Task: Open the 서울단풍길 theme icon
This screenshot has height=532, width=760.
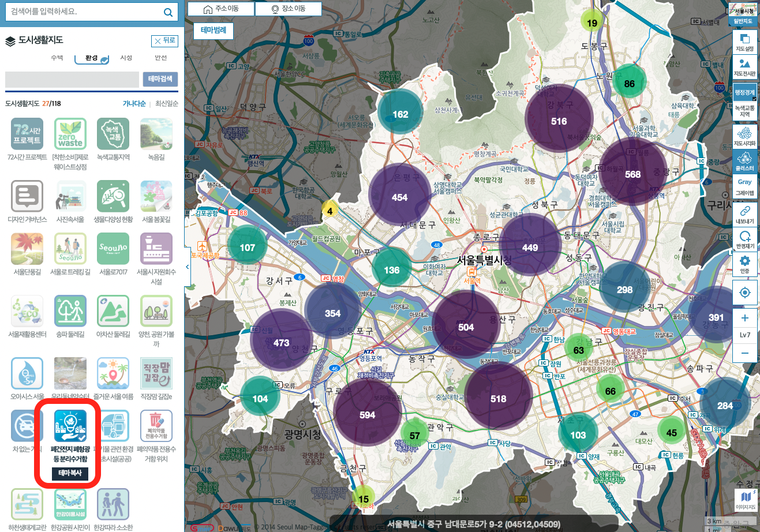Action: (27, 249)
